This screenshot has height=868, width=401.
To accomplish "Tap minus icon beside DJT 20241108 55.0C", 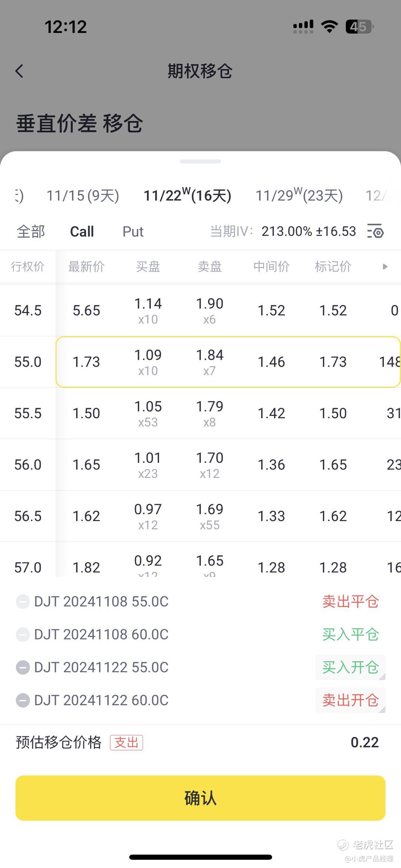I will click(x=23, y=602).
